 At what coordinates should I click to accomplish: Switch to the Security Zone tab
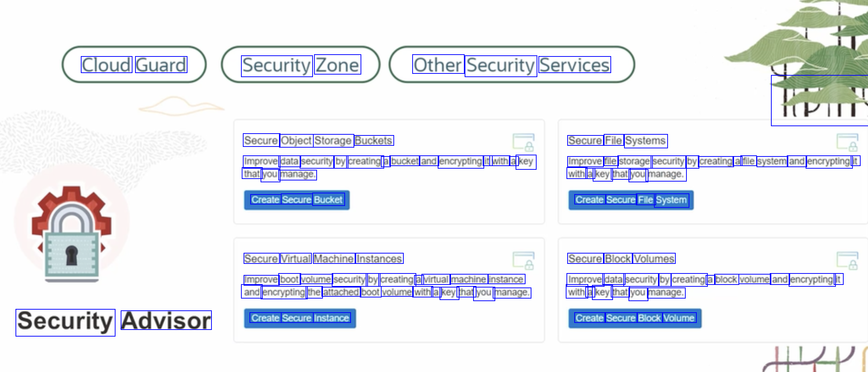pos(300,65)
